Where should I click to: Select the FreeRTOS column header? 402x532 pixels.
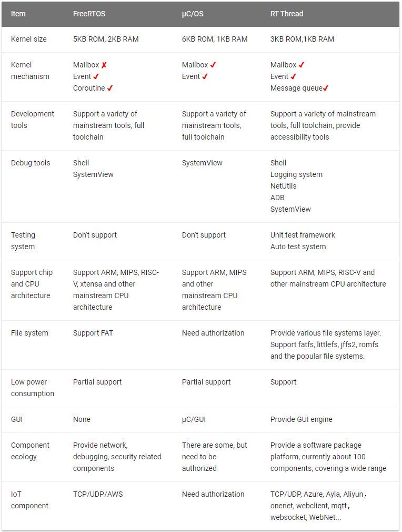(89, 14)
